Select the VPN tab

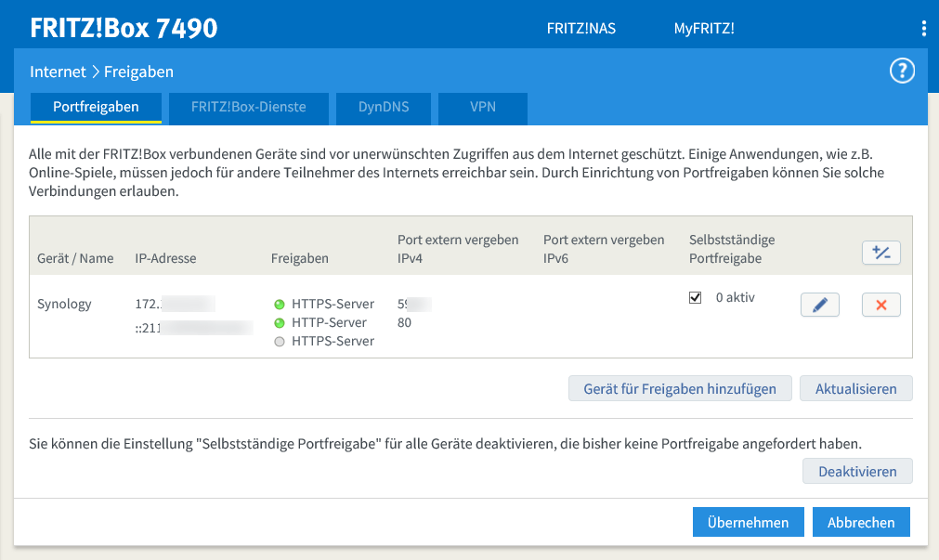click(x=483, y=107)
